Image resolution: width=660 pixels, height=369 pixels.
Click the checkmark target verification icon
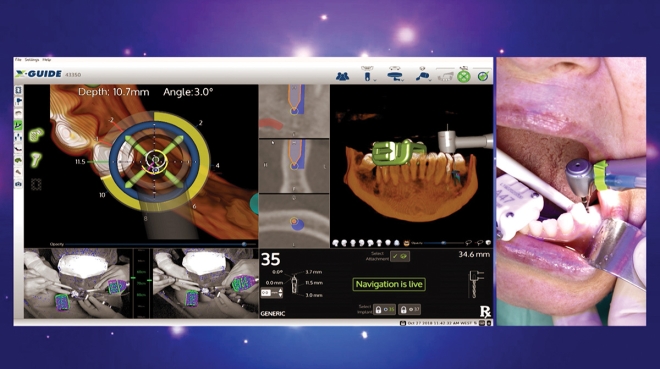click(x=483, y=76)
